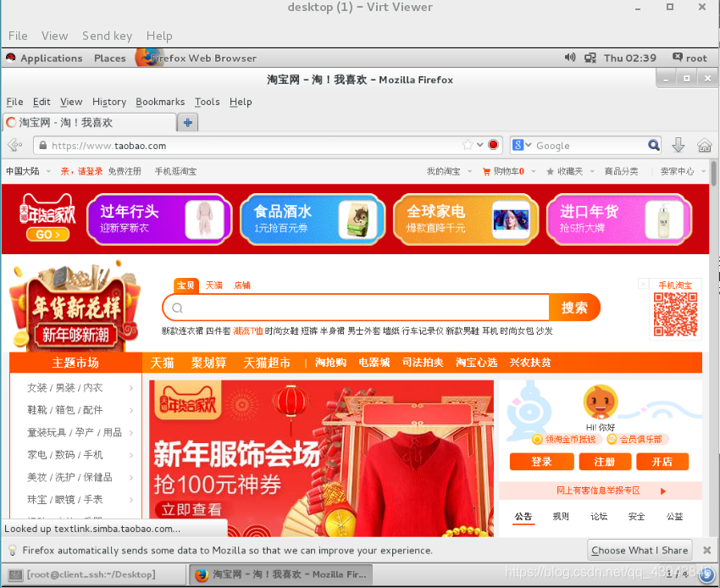Click the 开店 button
This screenshot has height=588, width=720.
point(662,462)
